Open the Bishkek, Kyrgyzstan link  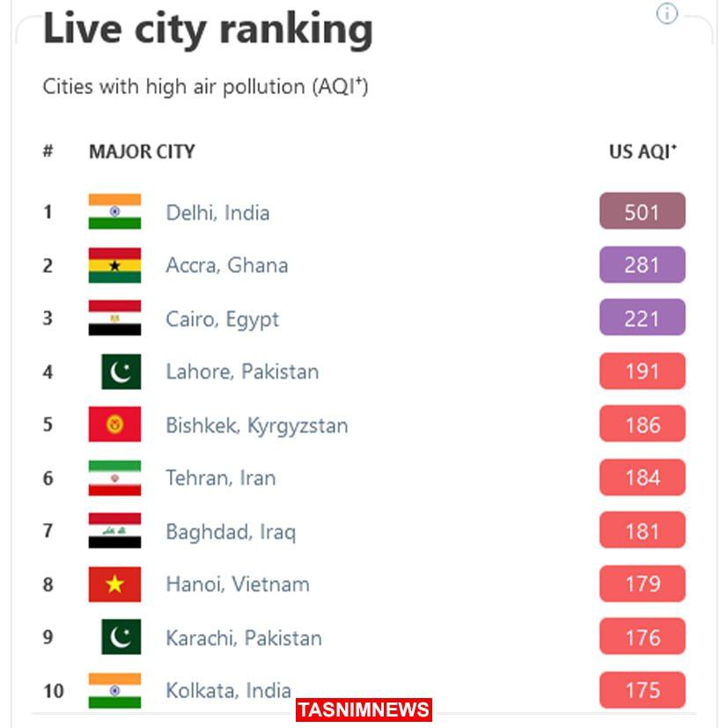click(x=256, y=425)
